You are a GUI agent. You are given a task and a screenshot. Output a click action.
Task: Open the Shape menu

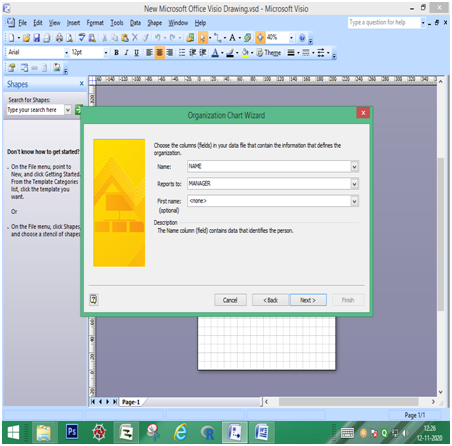(155, 23)
